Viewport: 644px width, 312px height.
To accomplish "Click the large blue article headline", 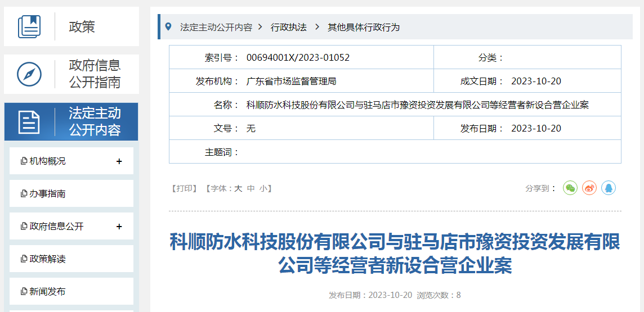I will (x=395, y=254).
